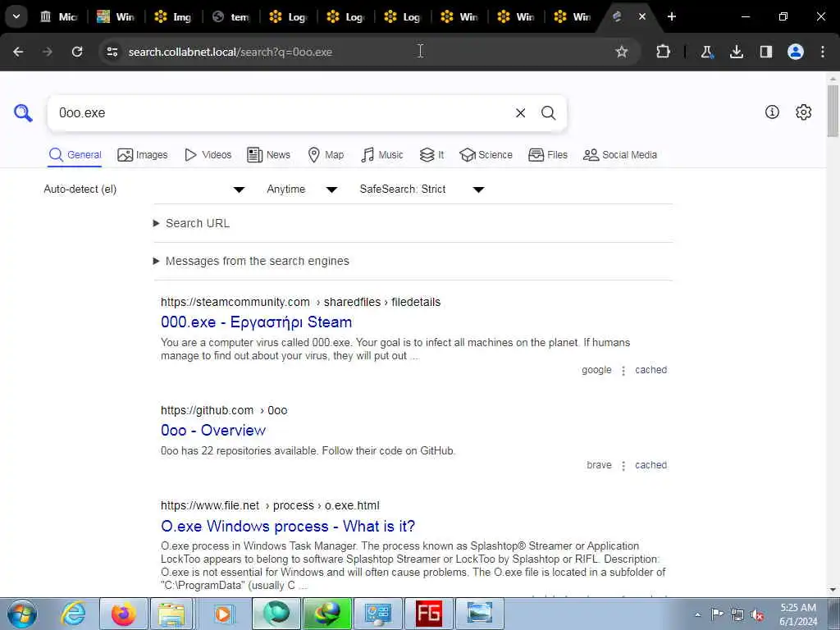The width and height of the screenshot is (840, 630).
Task: Open steamcommunity.com URL above first result
Action: (x=300, y=302)
